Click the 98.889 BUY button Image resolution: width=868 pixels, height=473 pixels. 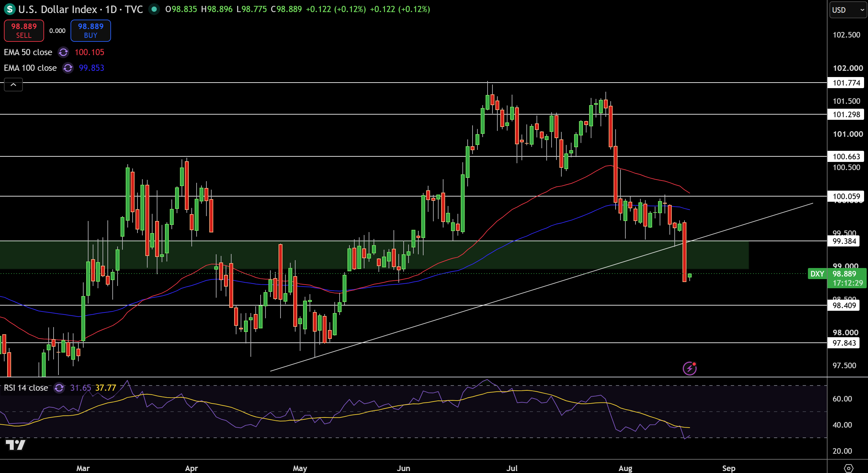click(x=91, y=31)
